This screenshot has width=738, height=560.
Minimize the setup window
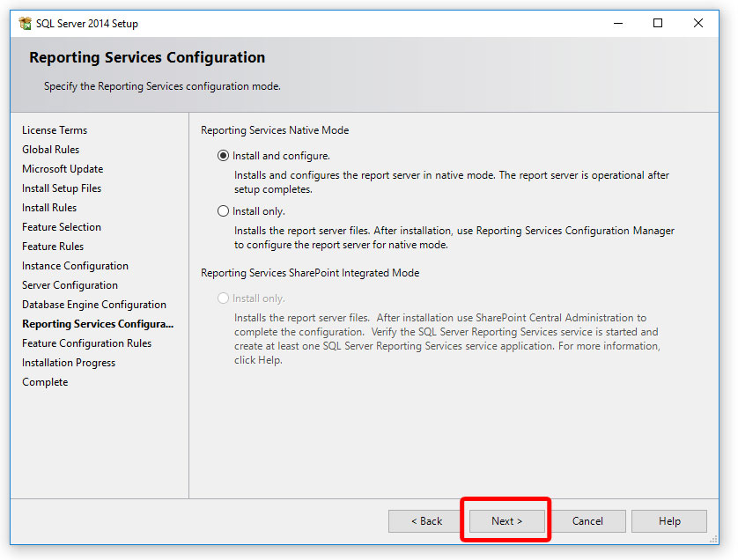tap(618, 23)
